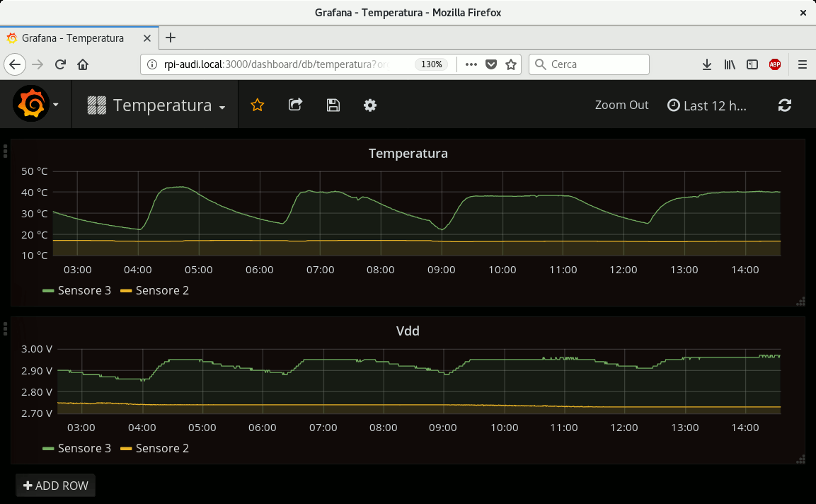Toggle Sensore 3 series in Temperatura legend
The image size is (816, 504).
coord(84,290)
